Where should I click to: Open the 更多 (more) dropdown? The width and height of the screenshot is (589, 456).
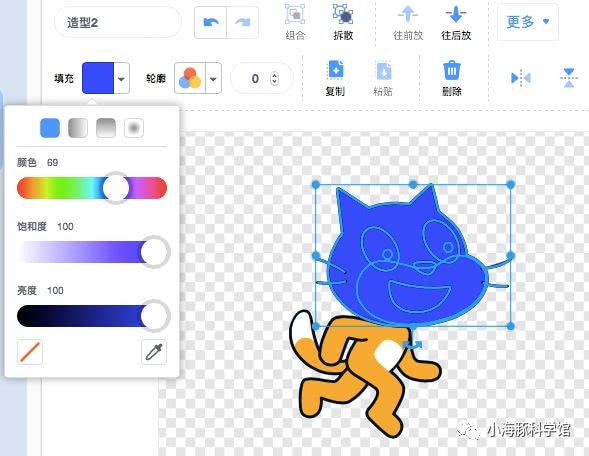pyautogui.click(x=527, y=22)
